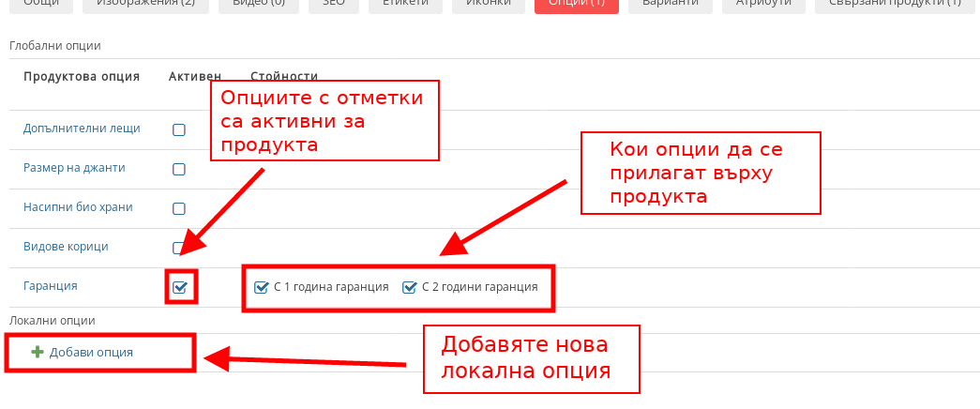Viewport: 980px width, 409px height.
Task: Open the Насипни био храни option link
Action: pyautogui.click(x=78, y=207)
